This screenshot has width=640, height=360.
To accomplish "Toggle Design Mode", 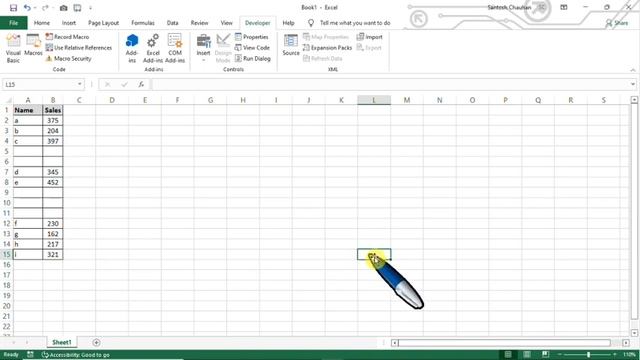I will tap(223, 49).
